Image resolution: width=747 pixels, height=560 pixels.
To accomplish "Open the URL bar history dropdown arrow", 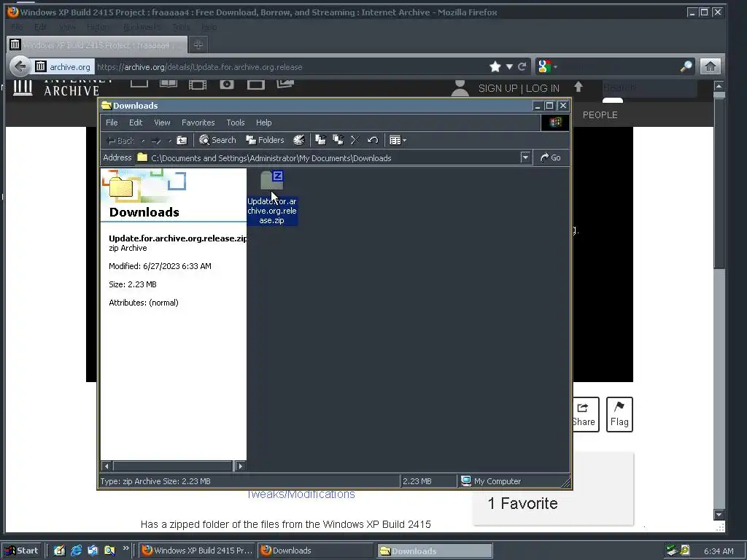I will tap(509, 66).
